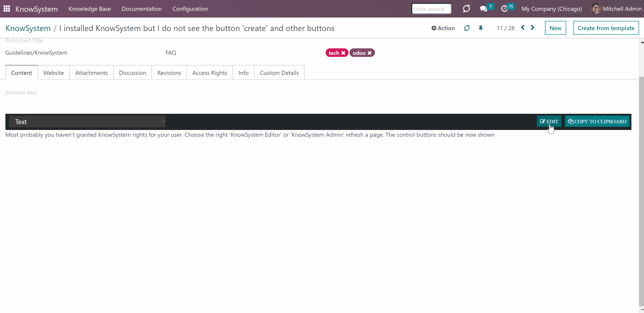The width and height of the screenshot is (644, 313).
Task: Switch to the Custom Details tab
Action: pyautogui.click(x=279, y=73)
